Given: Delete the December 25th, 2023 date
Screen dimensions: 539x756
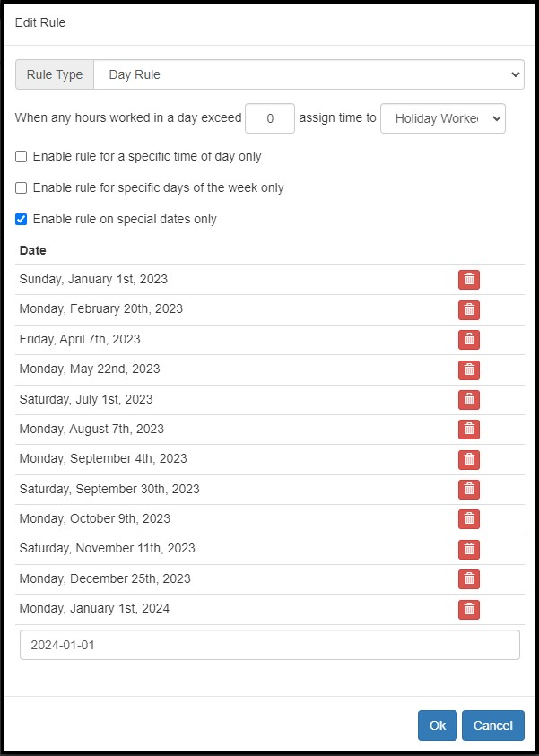Looking at the screenshot, I should (469, 578).
